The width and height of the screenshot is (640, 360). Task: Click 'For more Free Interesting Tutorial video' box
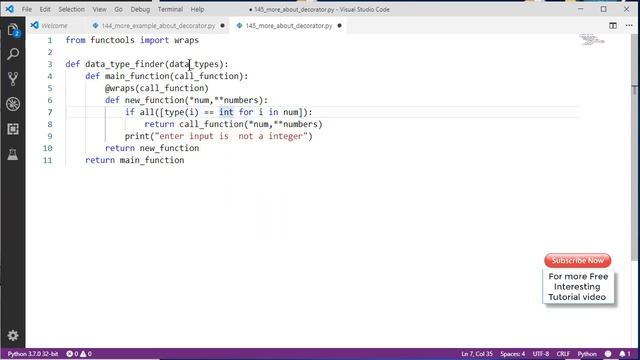point(578,287)
